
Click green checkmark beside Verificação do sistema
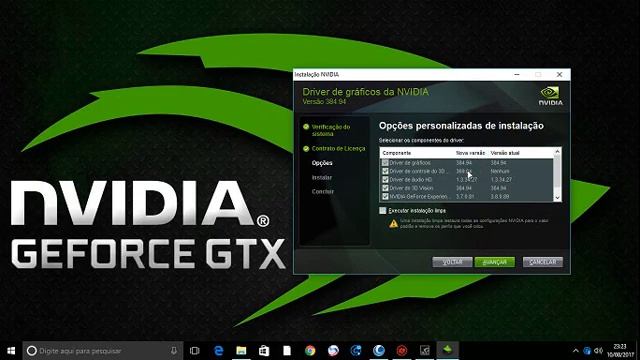[x=306, y=127]
